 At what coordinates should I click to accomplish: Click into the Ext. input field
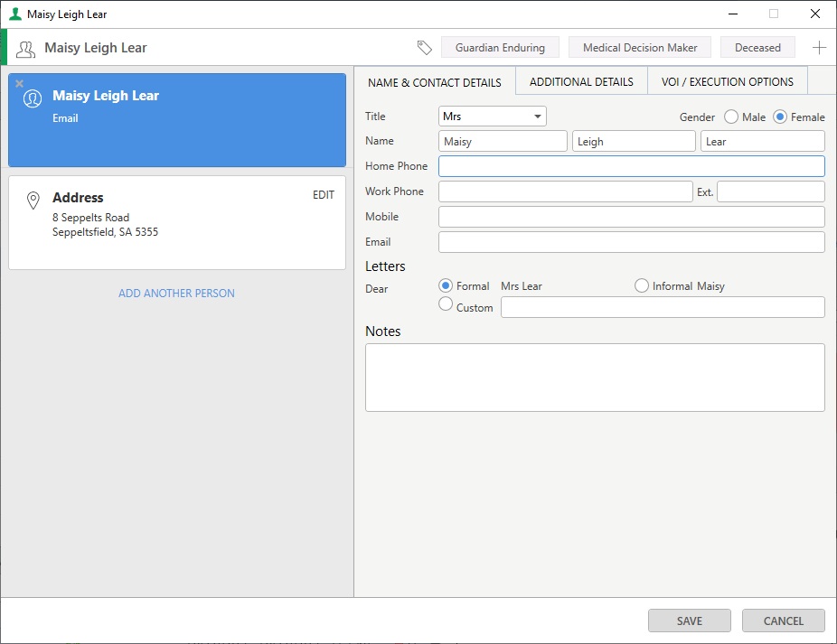point(771,191)
